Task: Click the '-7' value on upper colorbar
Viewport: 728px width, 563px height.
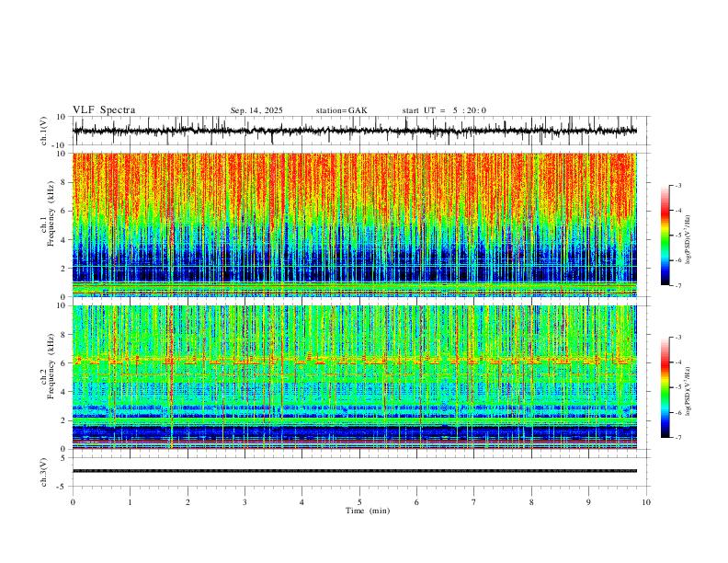Action: 677,285
